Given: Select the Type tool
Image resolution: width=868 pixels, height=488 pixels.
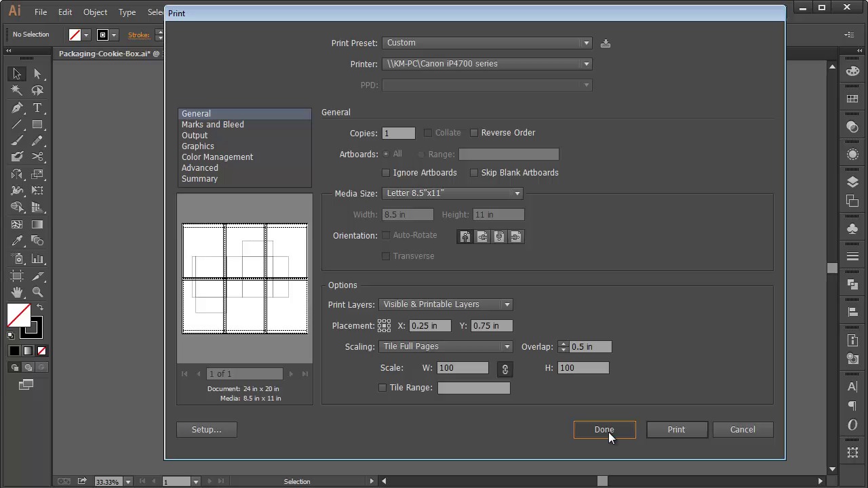Looking at the screenshot, I should coord(37,108).
